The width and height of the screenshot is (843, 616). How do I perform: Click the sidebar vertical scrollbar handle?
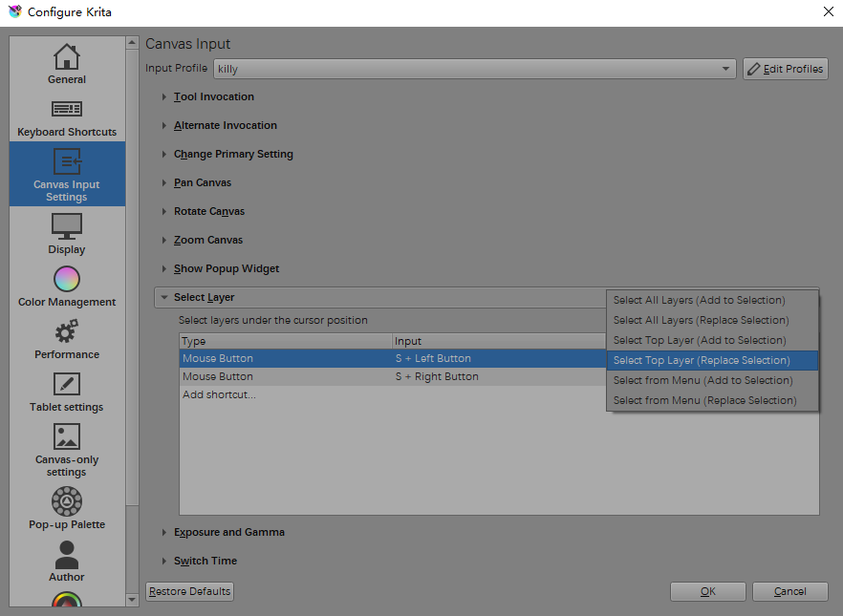point(132,277)
